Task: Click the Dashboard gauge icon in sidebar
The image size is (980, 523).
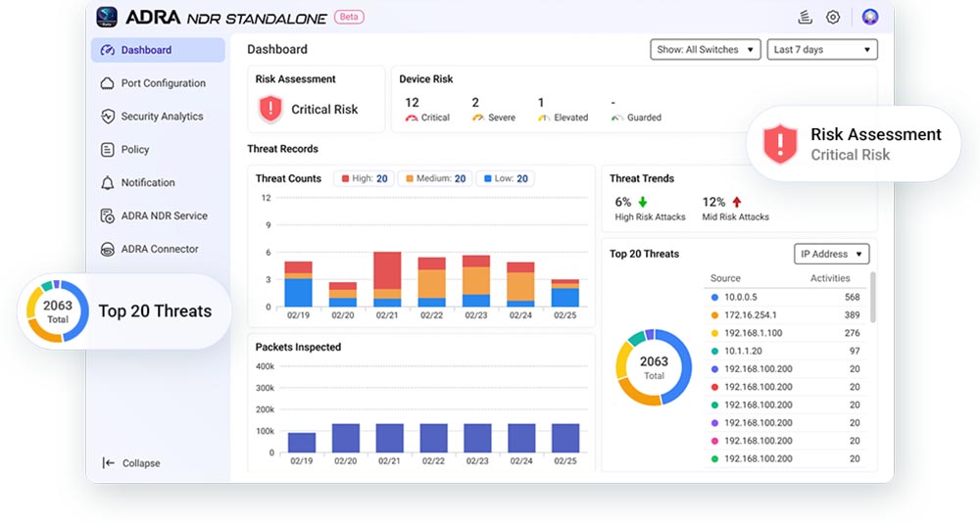Action: point(107,50)
